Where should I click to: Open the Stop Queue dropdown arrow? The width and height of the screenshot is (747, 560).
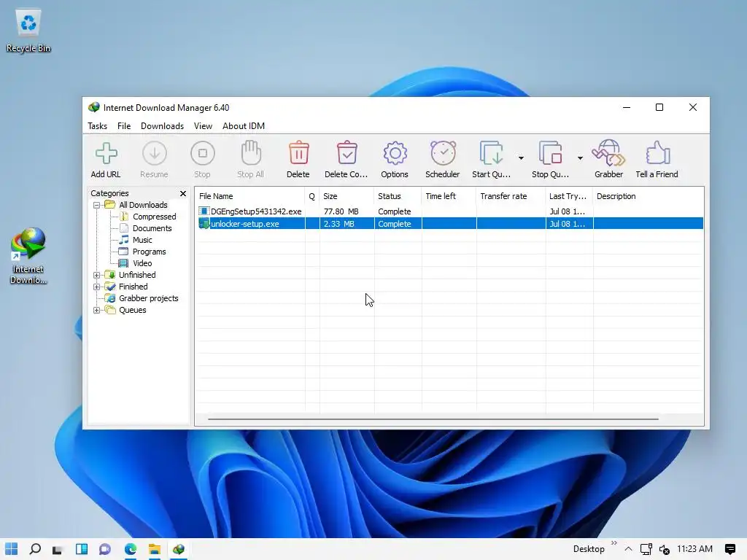580,158
